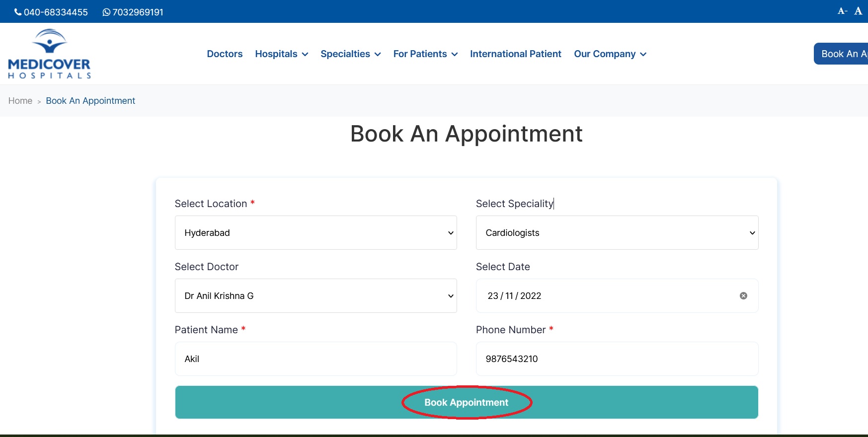This screenshot has height=437, width=868.
Task: Increase font size with large A icon
Action: coord(858,11)
